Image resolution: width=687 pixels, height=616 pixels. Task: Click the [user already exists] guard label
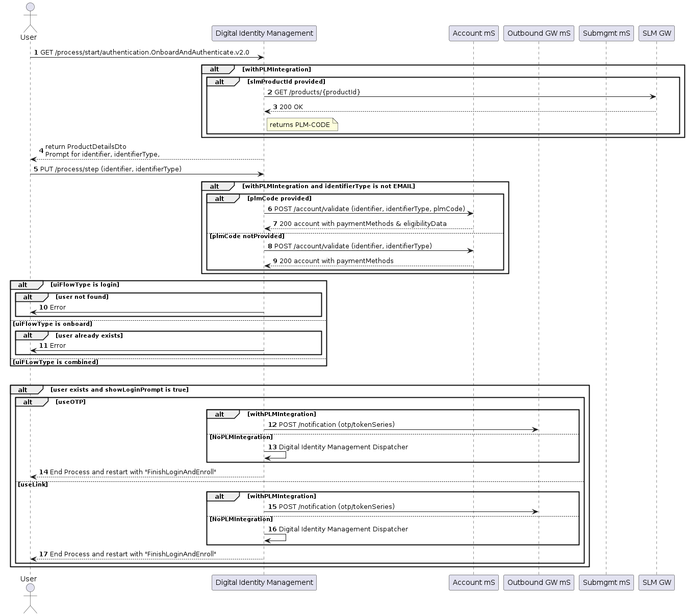[x=89, y=336]
